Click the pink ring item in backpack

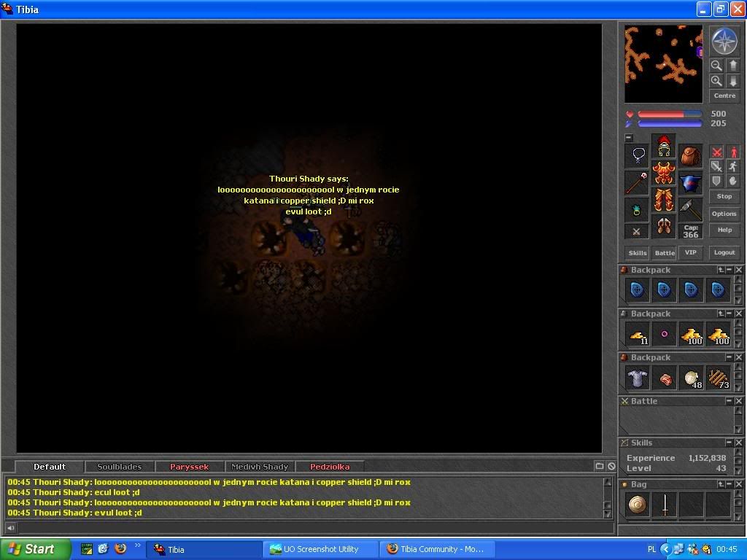tap(665, 334)
